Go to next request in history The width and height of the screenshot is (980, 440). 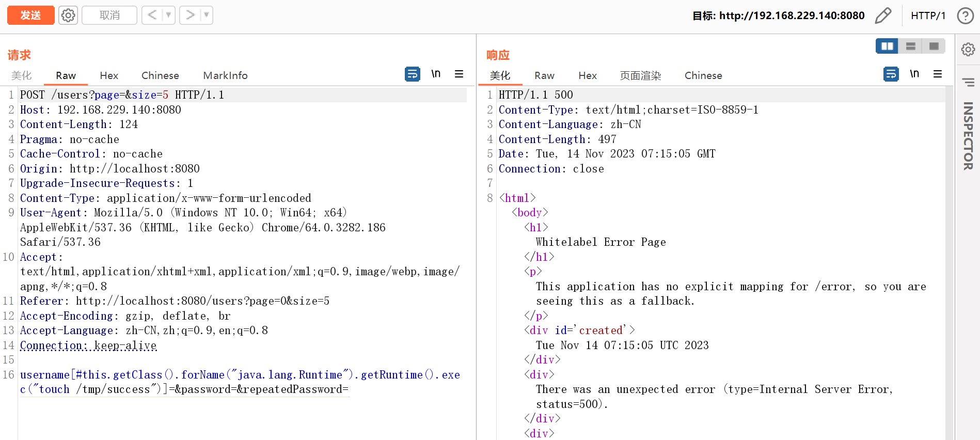pos(190,15)
